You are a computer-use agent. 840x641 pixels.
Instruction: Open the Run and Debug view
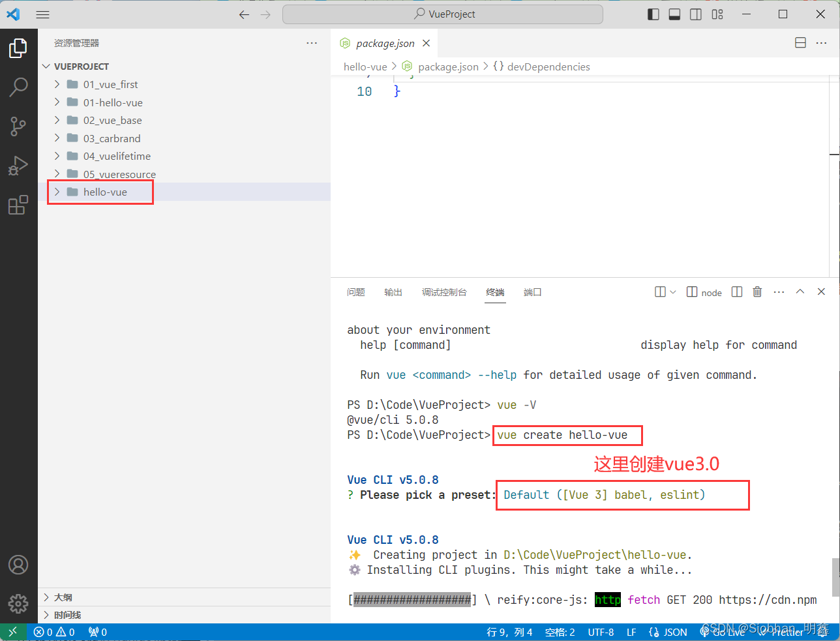click(18, 166)
